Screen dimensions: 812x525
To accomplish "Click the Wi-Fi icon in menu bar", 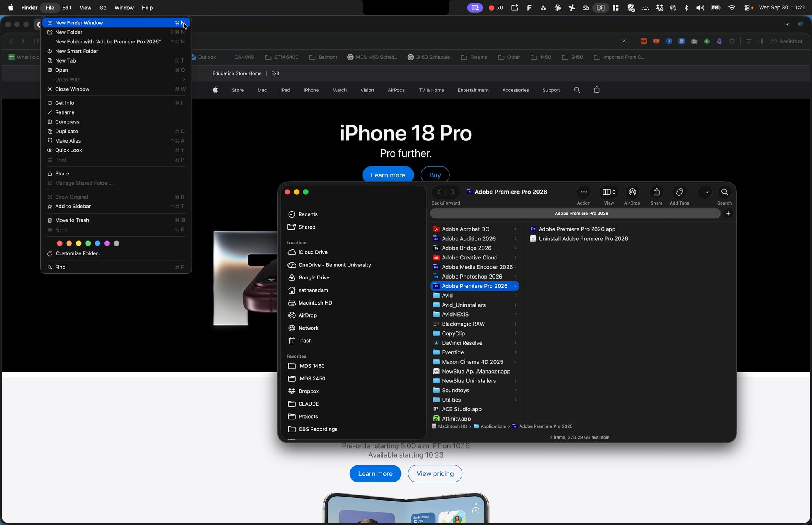I will click(x=732, y=8).
